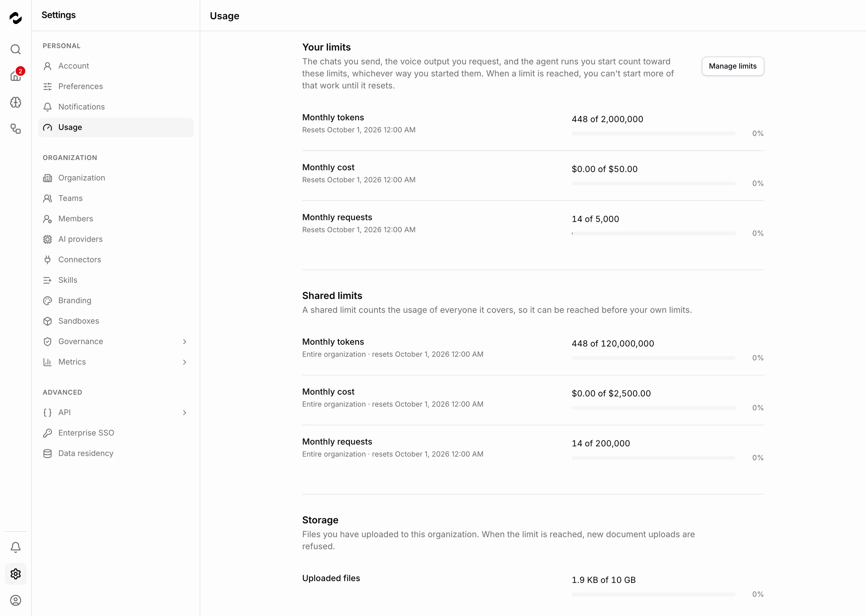
Task: Click the Storage heading
Action: click(320, 520)
